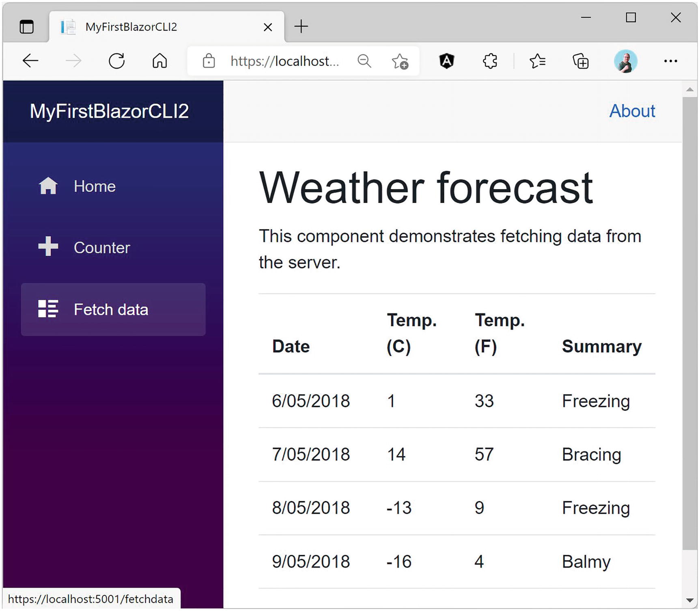The image size is (700, 611).
Task: Go to browser home page icon
Action: pos(159,61)
